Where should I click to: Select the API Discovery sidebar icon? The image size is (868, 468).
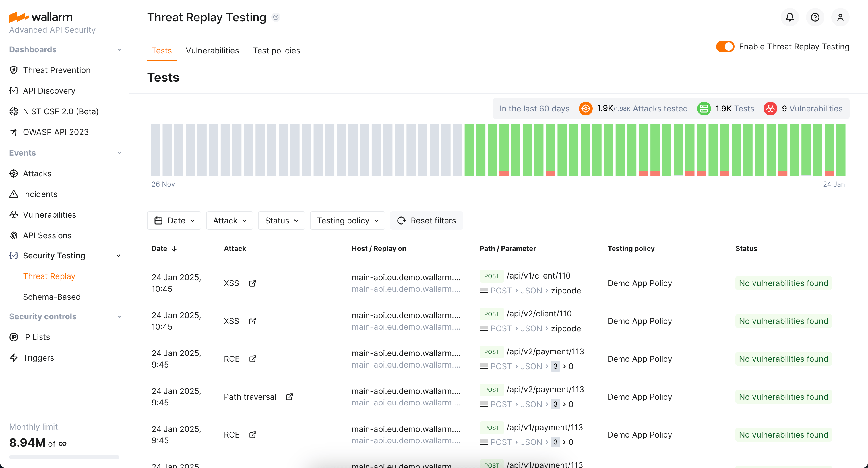14,91
